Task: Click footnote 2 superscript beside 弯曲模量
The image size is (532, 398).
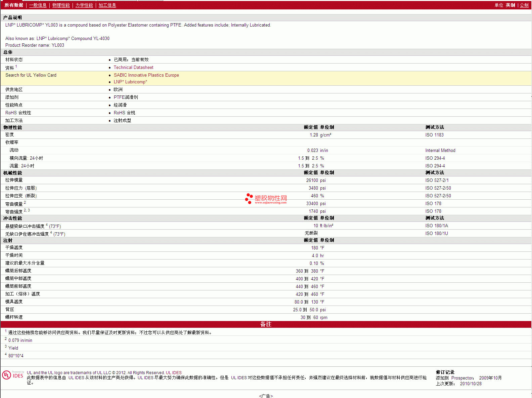Action: [x=25, y=202]
